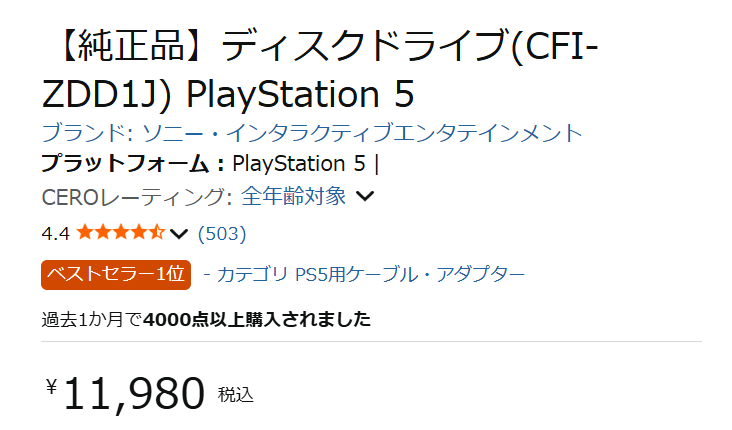
Task: Click the half-filled fifth star
Action: 156,234
